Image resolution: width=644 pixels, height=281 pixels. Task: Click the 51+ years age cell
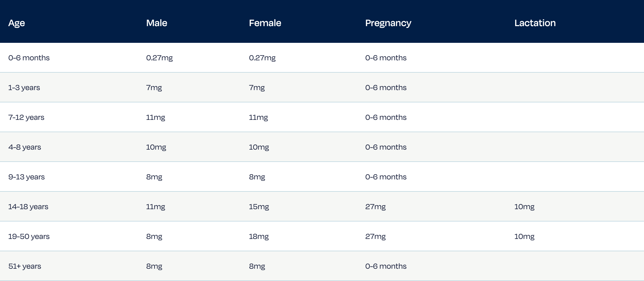25,266
